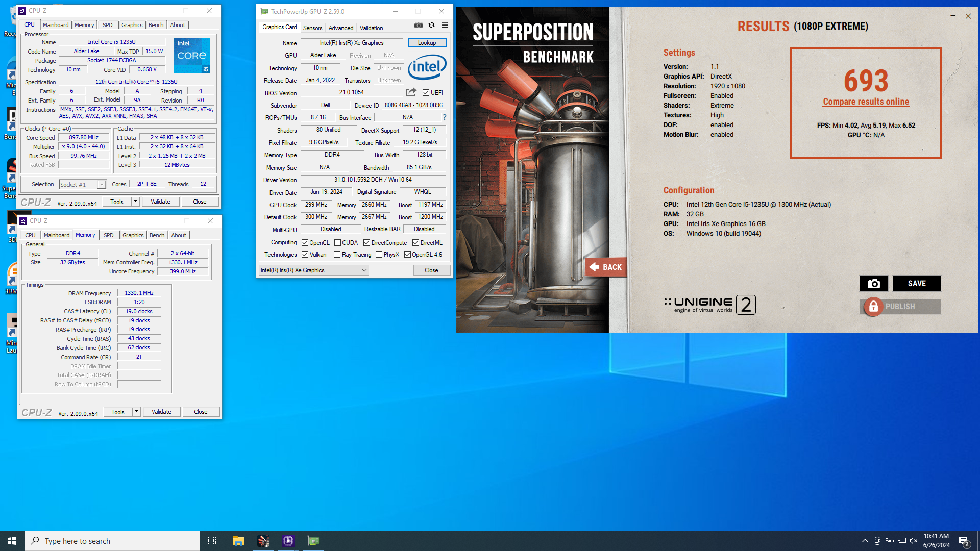Click GPU Name field Intel Iris Xe

pyautogui.click(x=352, y=43)
